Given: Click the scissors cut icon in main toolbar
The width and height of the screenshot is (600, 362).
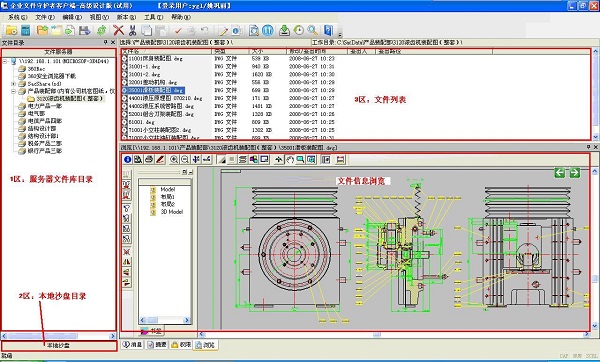Looking at the screenshot, I should (x=132, y=30).
